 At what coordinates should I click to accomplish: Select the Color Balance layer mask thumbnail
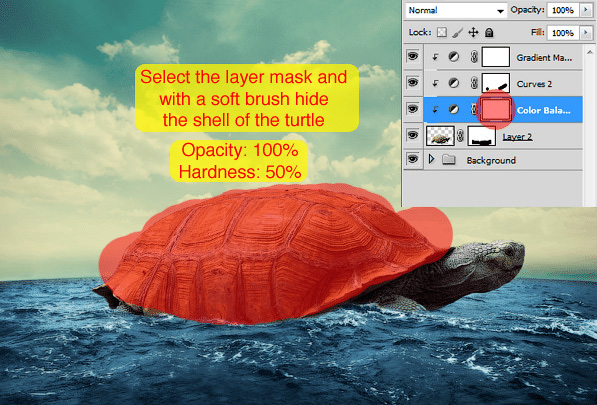point(496,110)
